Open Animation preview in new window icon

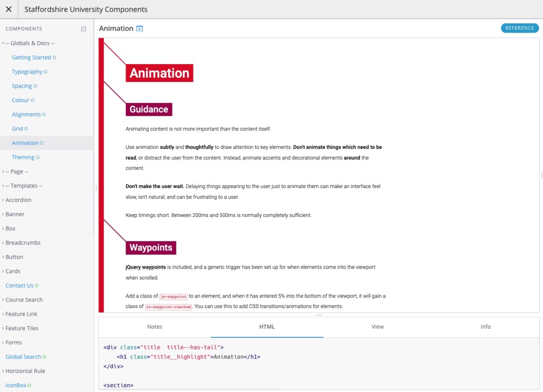tap(140, 28)
